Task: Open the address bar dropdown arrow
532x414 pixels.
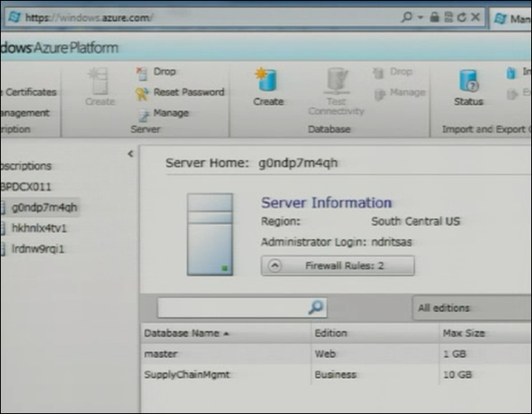Action: tap(420, 17)
